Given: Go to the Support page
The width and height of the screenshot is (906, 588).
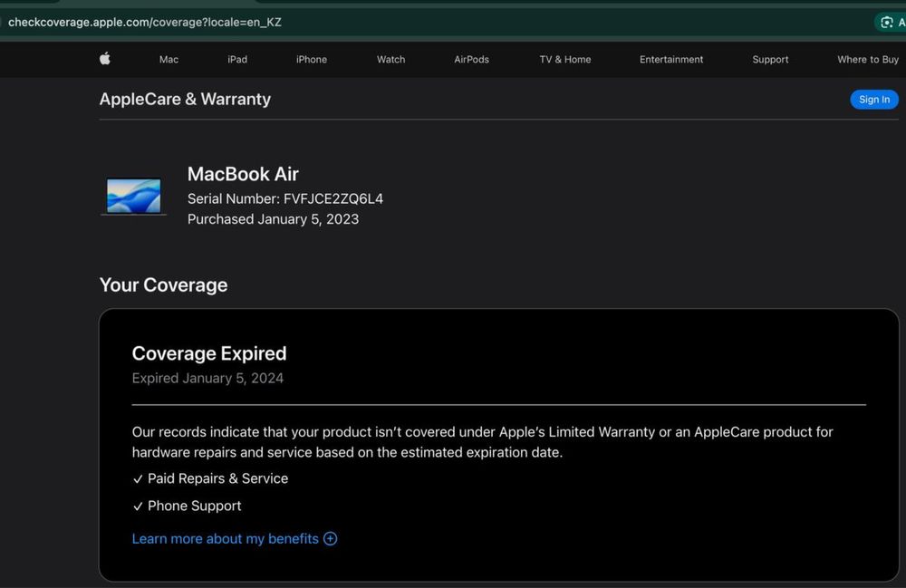Looking at the screenshot, I should (x=770, y=60).
